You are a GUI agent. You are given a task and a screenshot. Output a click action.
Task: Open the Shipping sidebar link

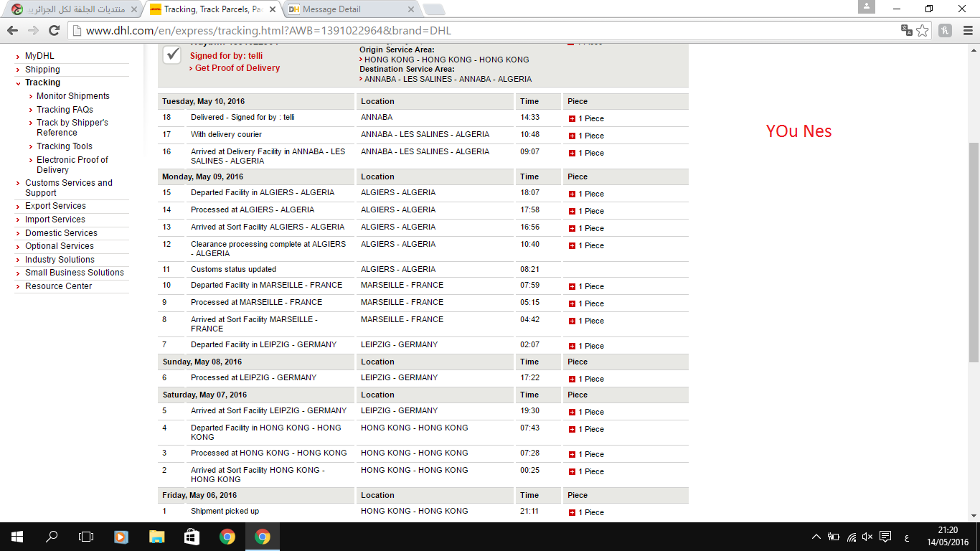click(42, 70)
